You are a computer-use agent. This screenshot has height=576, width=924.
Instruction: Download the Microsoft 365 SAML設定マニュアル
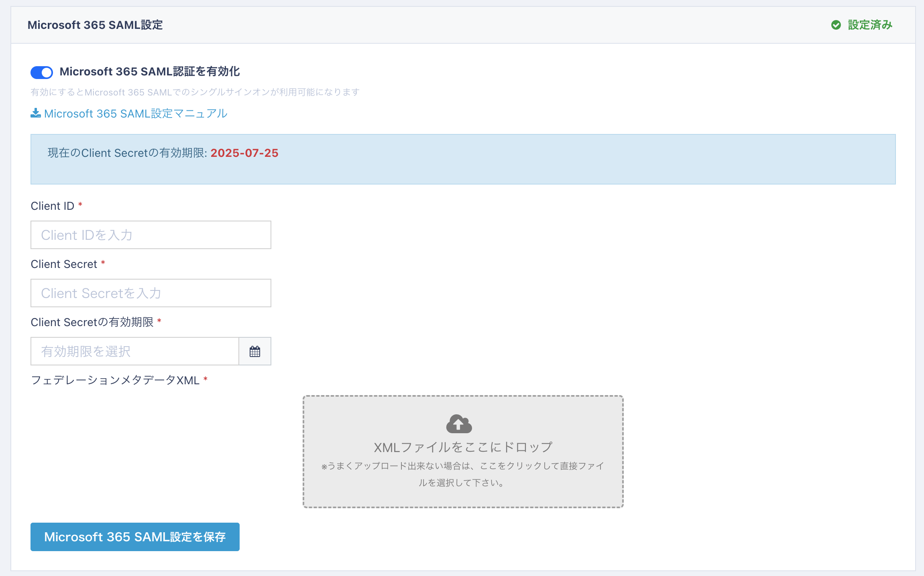pos(136,113)
